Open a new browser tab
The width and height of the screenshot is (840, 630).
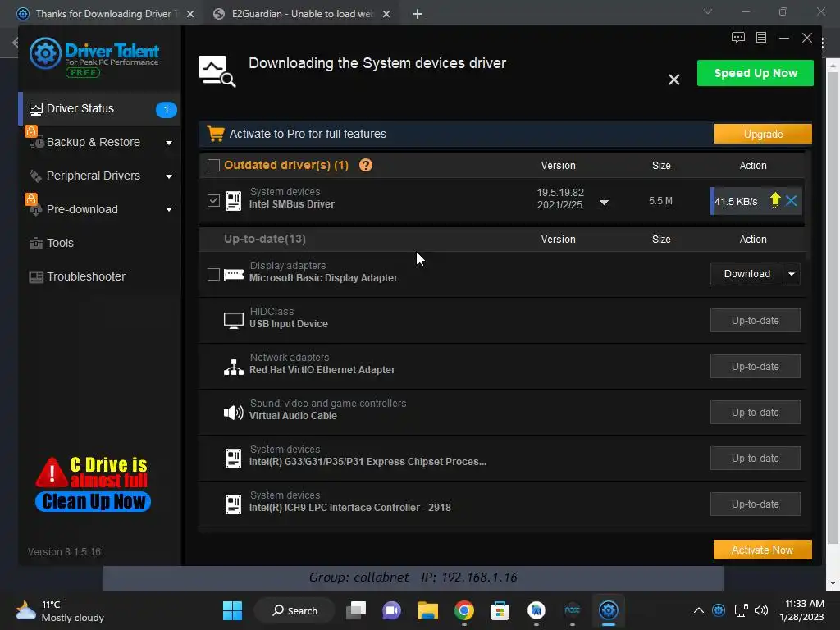(418, 14)
